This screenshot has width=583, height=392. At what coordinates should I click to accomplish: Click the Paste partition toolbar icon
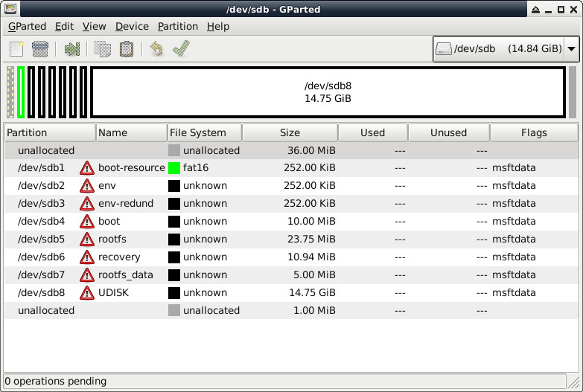(127, 49)
